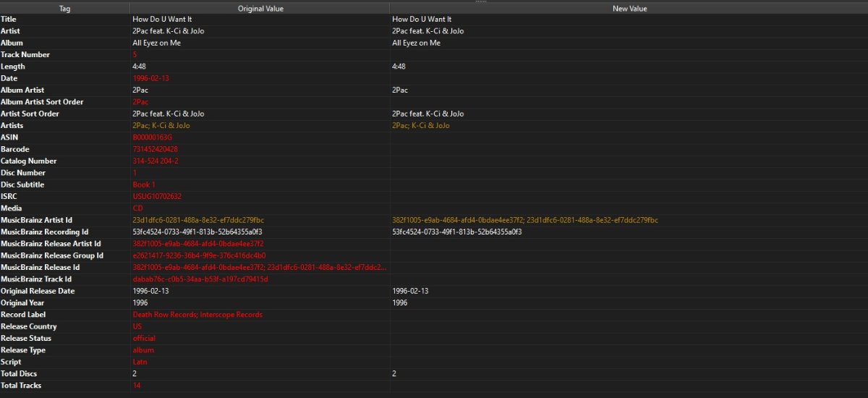Click the Original Value column header
Viewport: 868px width, 398px height.
(x=260, y=9)
